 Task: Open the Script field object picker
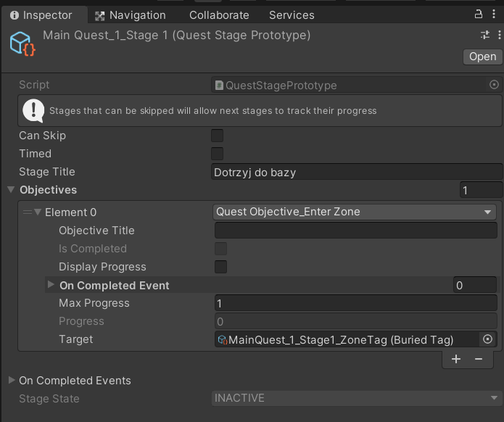(494, 85)
